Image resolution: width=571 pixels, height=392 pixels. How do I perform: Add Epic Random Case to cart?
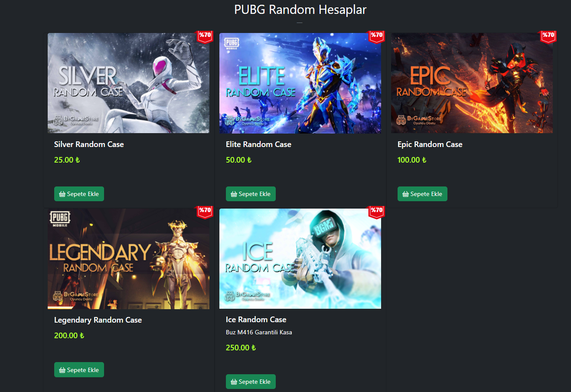pos(422,194)
